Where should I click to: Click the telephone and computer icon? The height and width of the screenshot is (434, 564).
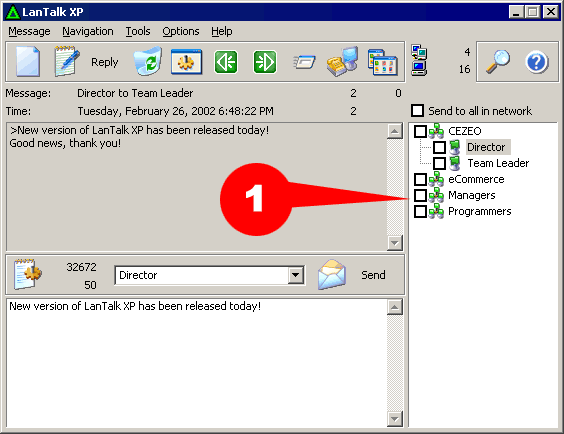[343, 61]
